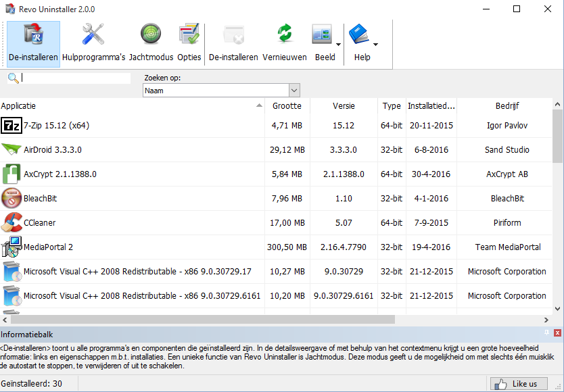The width and height of the screenshot is (564, 392).
Task: Select the CCleaner application icon
Action: click(11, 222)
